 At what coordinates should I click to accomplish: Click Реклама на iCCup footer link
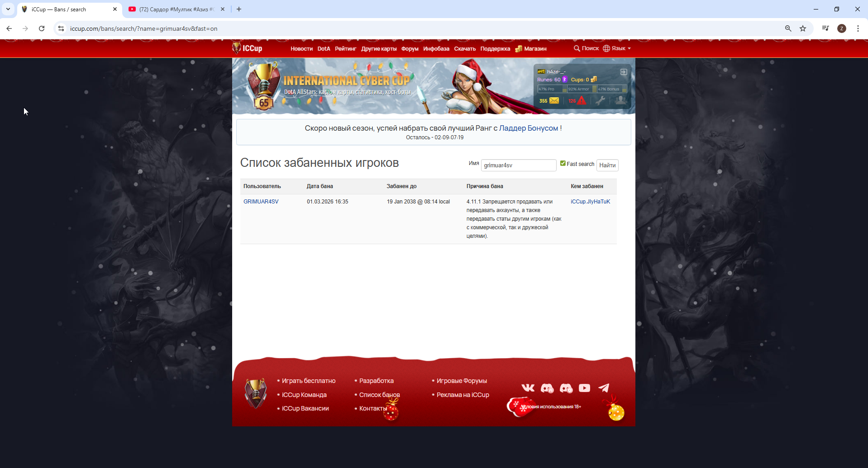463,395
